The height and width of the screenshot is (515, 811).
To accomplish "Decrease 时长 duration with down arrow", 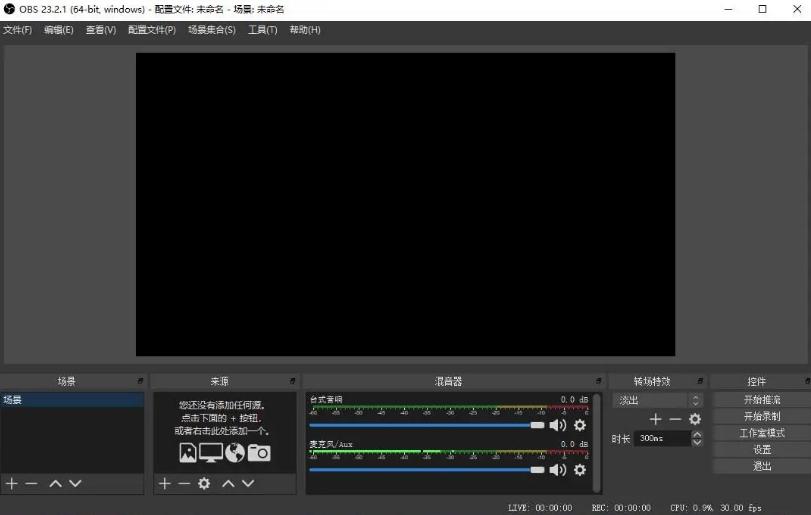I will [697, 442].
